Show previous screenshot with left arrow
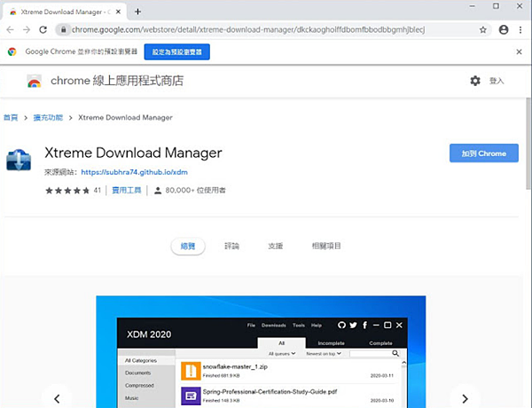 click(x=57, y=398)
